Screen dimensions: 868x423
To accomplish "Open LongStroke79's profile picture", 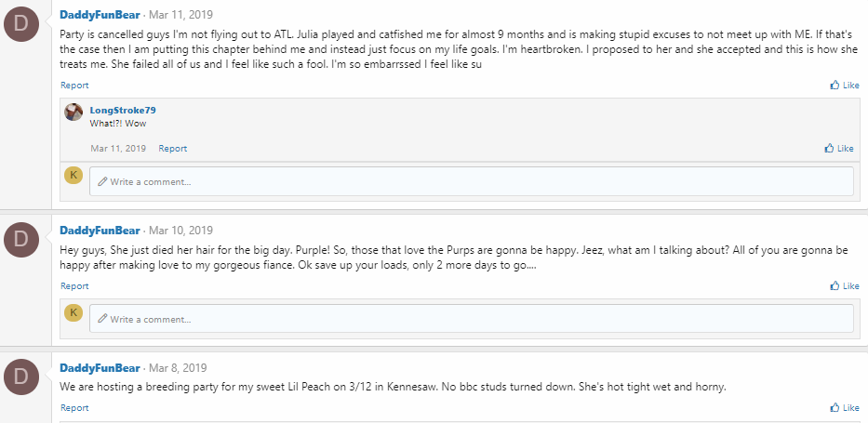I will pos(73,112).
